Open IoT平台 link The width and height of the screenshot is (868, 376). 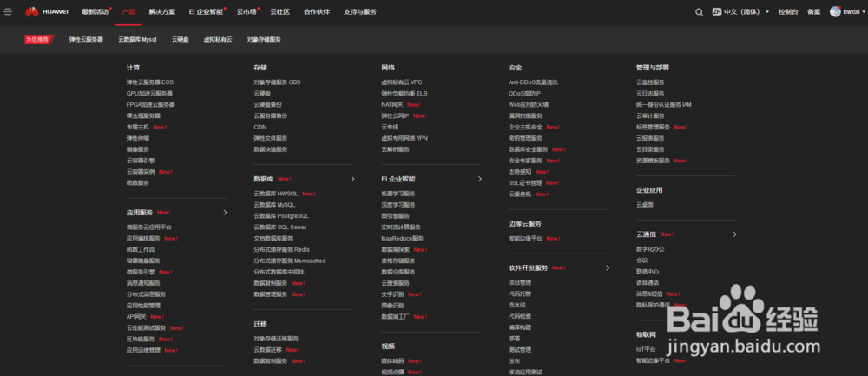coord(646,349)
